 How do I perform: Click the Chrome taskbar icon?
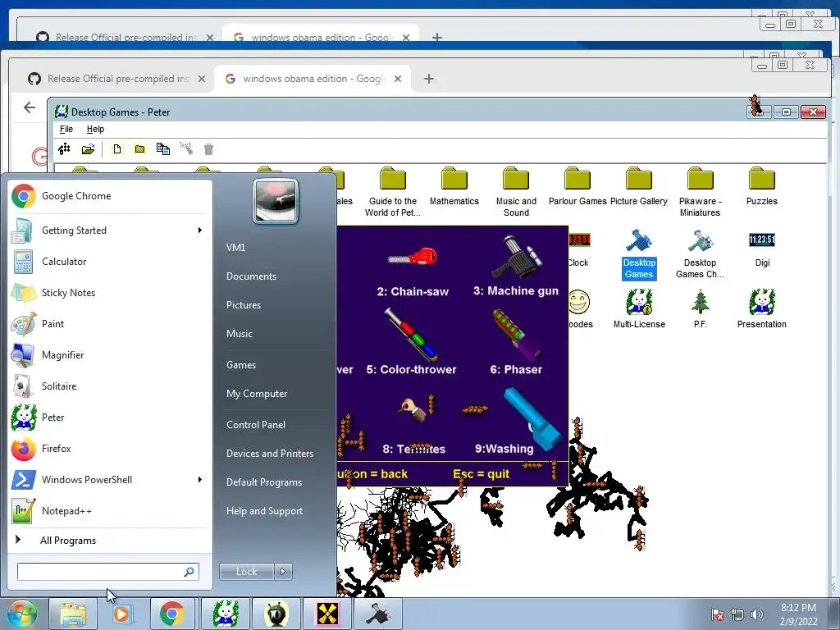tap(172, 614)
